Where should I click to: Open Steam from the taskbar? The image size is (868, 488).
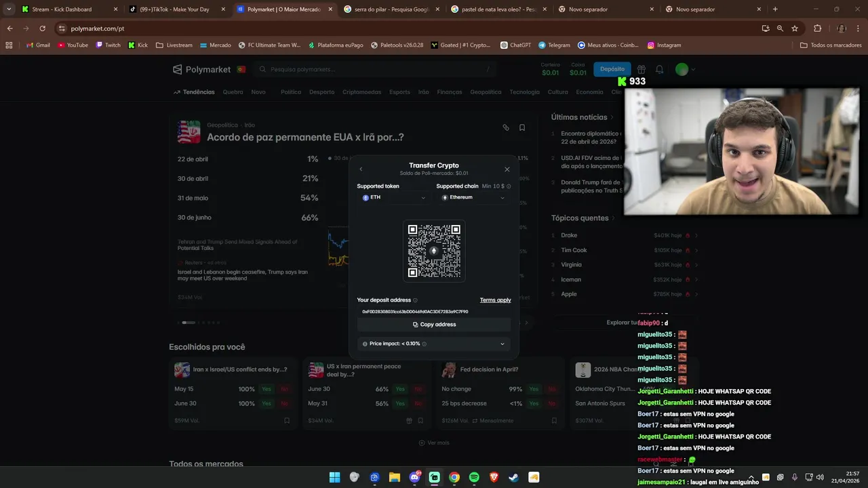(513, 477)
